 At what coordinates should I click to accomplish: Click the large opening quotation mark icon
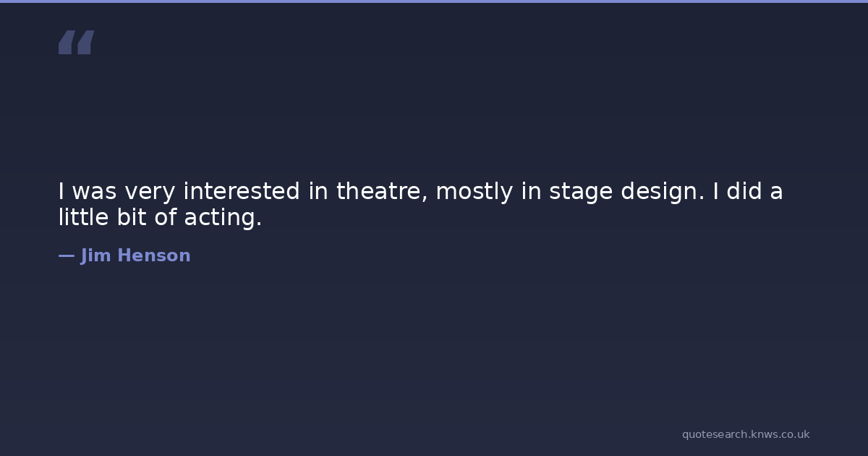[x=76, y=43]
